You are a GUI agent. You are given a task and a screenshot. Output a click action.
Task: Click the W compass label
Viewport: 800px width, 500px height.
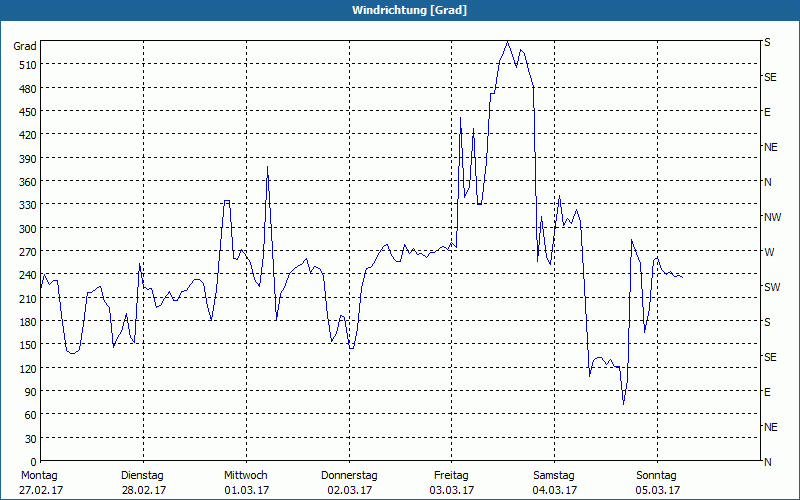[x=768, y=252]
